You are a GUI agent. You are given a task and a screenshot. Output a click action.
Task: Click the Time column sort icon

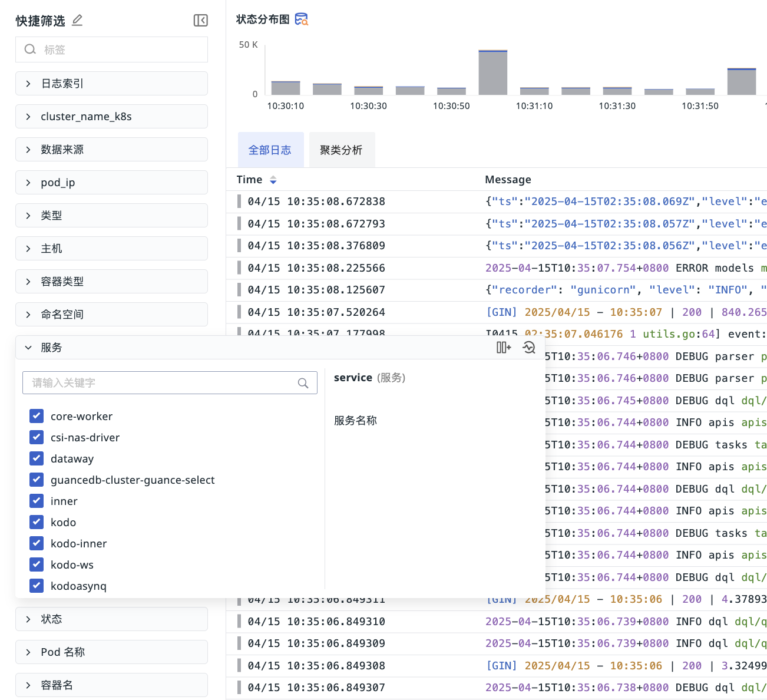click(273, 180)
